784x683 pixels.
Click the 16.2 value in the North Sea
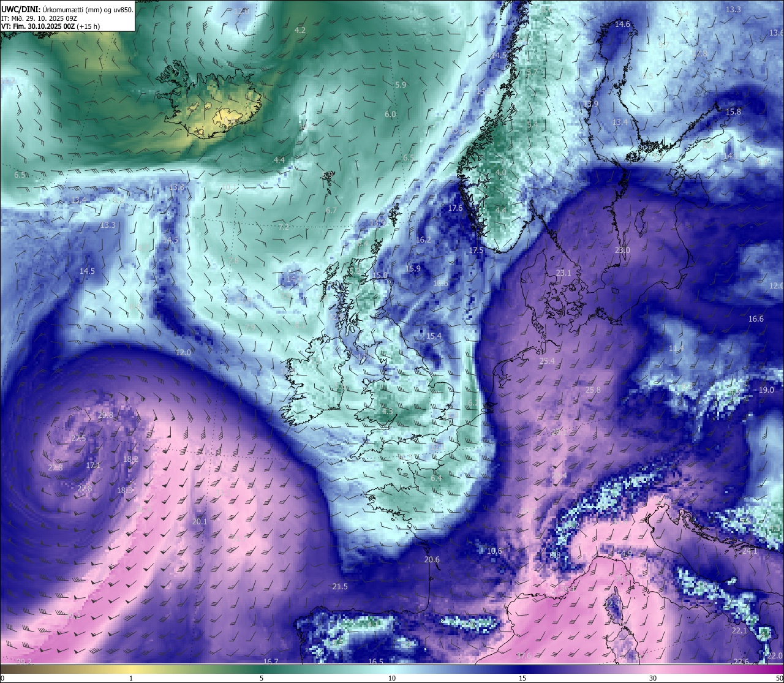423,240
